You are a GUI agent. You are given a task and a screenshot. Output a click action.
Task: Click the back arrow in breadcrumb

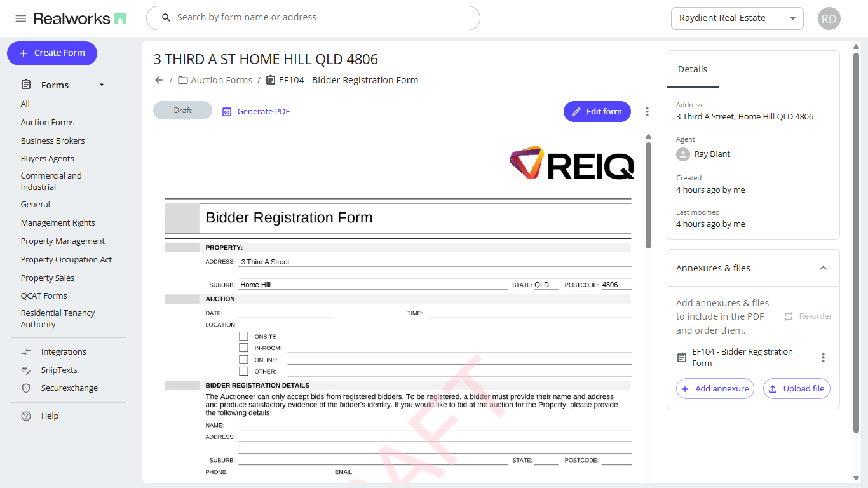159,80
